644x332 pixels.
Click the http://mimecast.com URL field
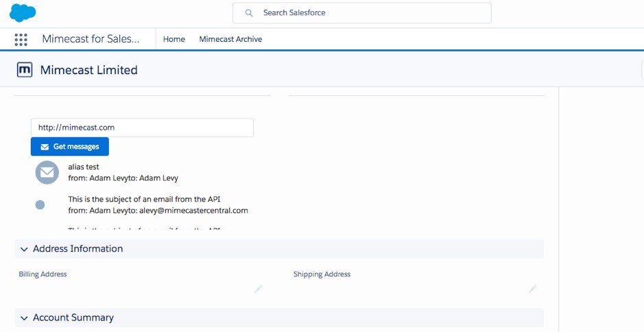click(x=142, y=128)
